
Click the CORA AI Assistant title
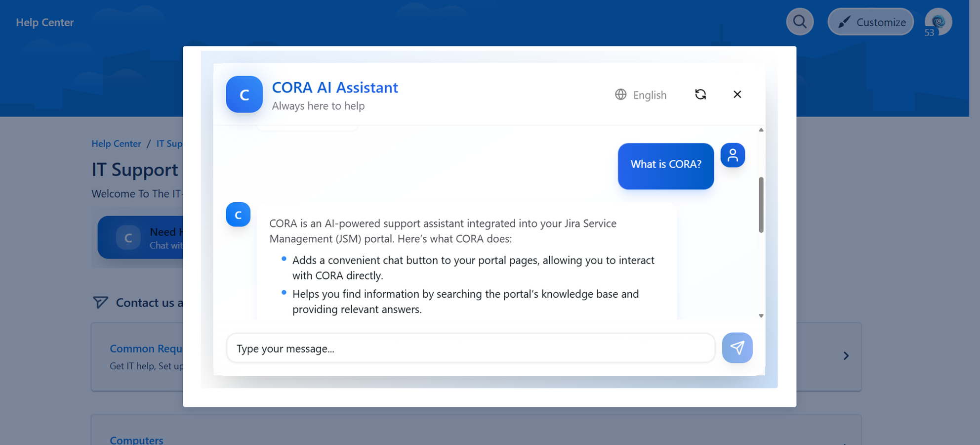(335, 88)
